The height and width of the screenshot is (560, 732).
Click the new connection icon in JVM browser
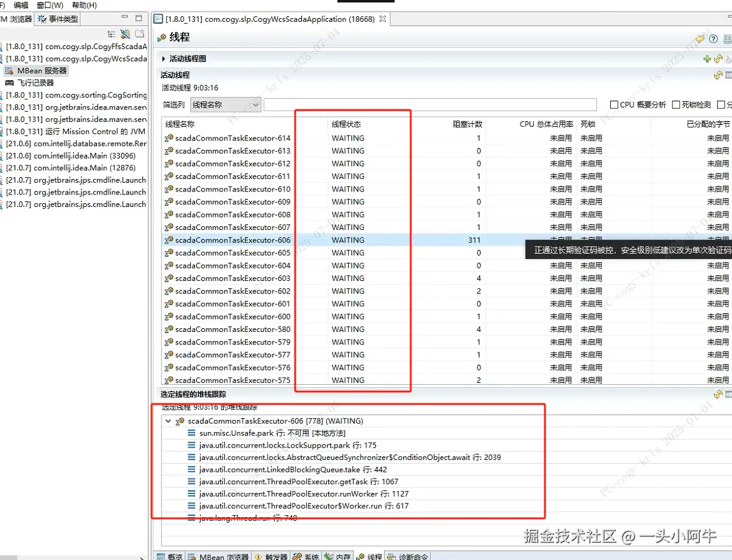click(125, 34)
